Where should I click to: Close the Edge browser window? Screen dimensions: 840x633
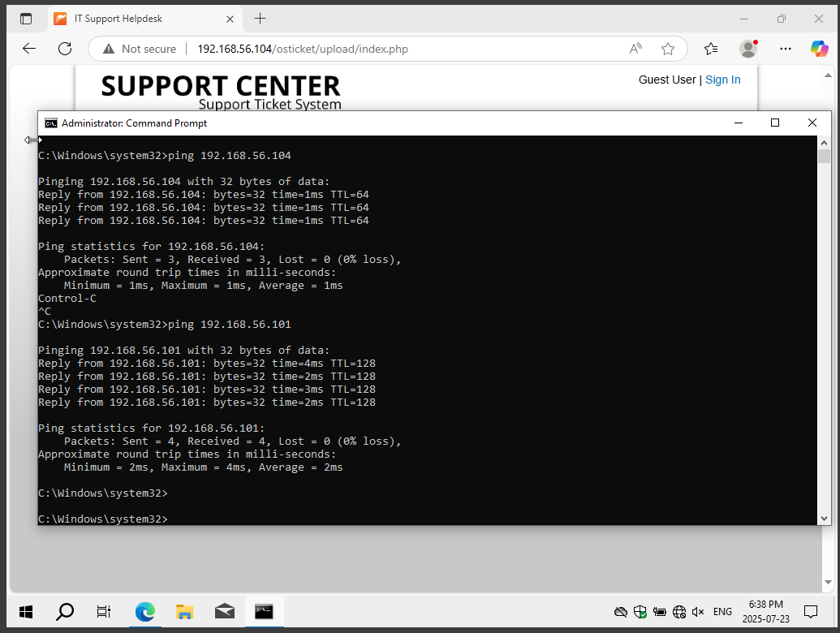[819, 19]
